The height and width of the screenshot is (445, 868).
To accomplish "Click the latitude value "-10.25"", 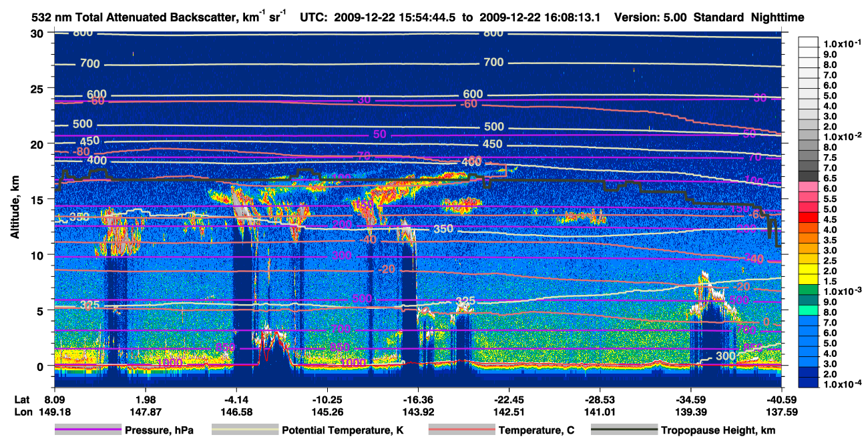I will coord(327,399).
